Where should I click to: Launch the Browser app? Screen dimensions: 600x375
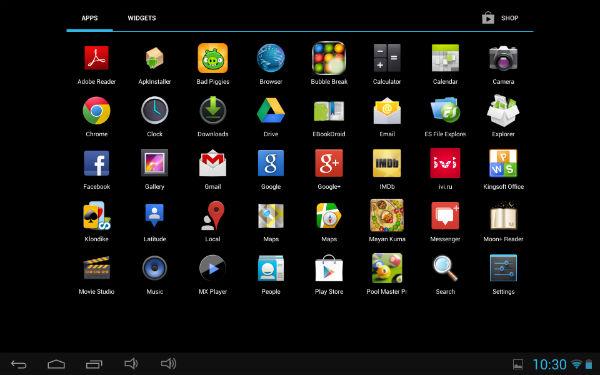click(x=271, y=59)
